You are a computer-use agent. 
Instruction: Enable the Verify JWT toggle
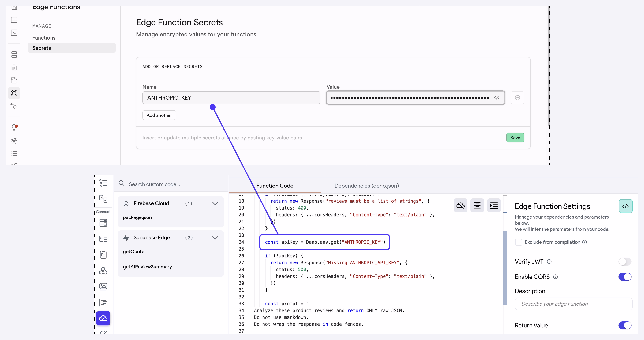click(x=625, y=262)
